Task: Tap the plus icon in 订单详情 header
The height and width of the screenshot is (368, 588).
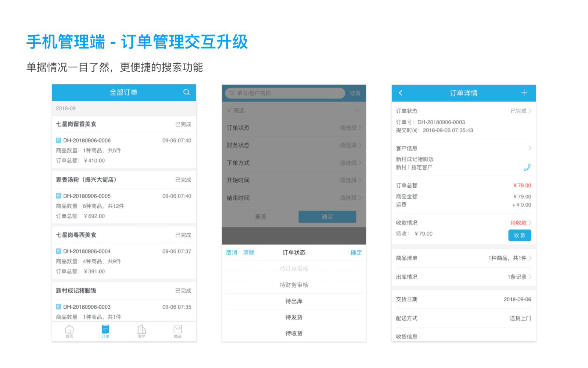Action: (524, 93)
